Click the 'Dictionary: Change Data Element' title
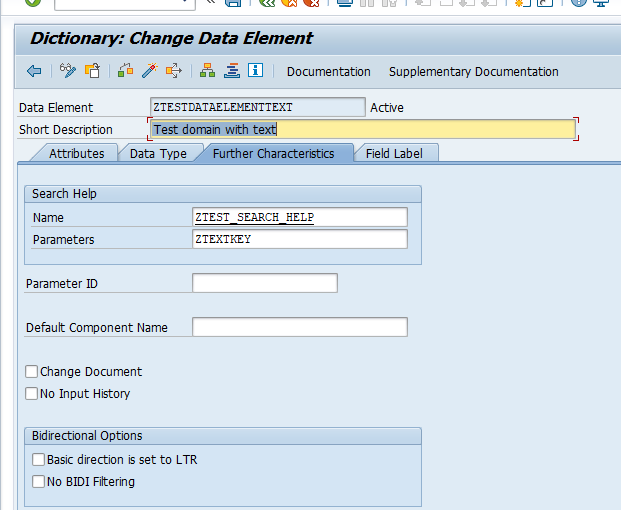Screen dimensions: 621x510 click(171, 38)
